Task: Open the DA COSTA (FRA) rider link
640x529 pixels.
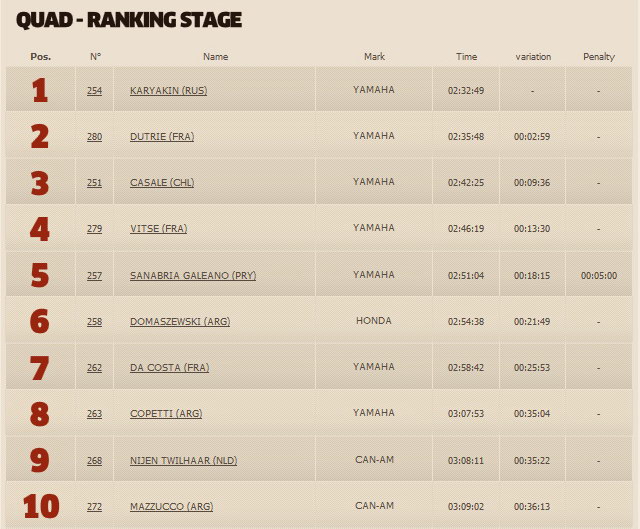Action: pyautogui.click(x=169, y=368)
